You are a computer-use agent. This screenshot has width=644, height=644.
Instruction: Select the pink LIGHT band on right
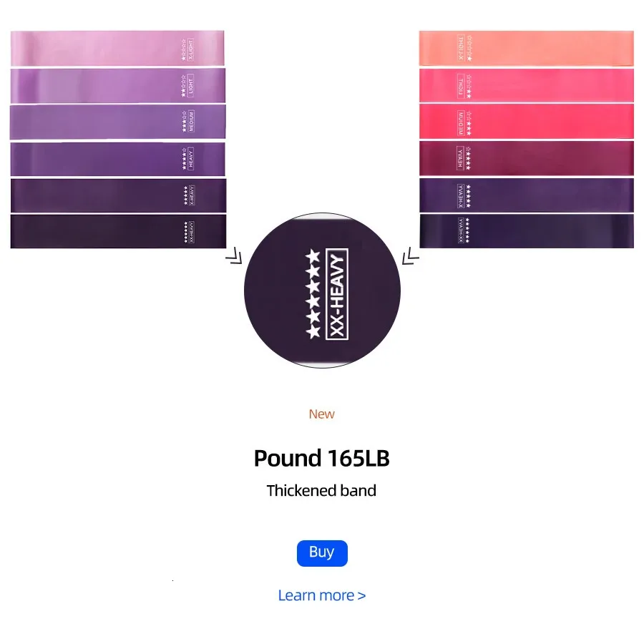pyautogui.click(x=527, y=85)
